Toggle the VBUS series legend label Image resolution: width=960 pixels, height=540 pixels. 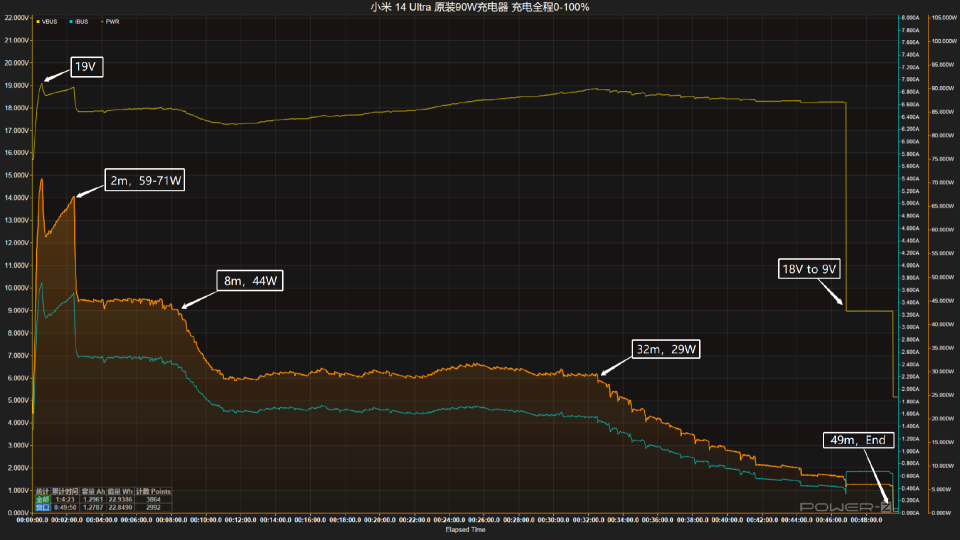[50, 22]
